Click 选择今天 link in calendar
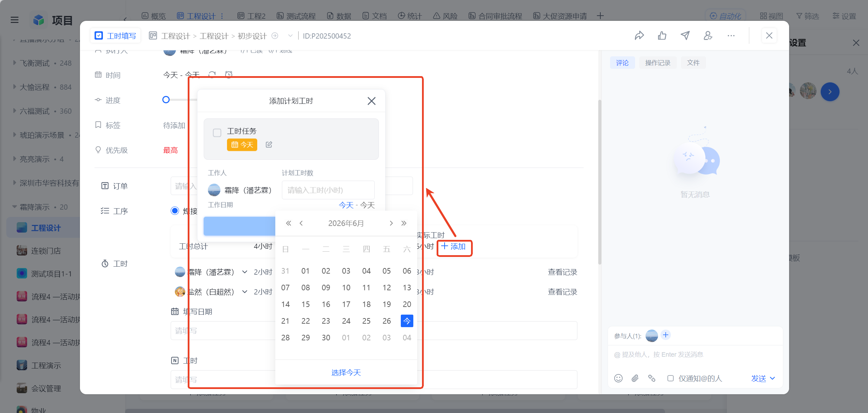868x413 pixels. (346, 373)
